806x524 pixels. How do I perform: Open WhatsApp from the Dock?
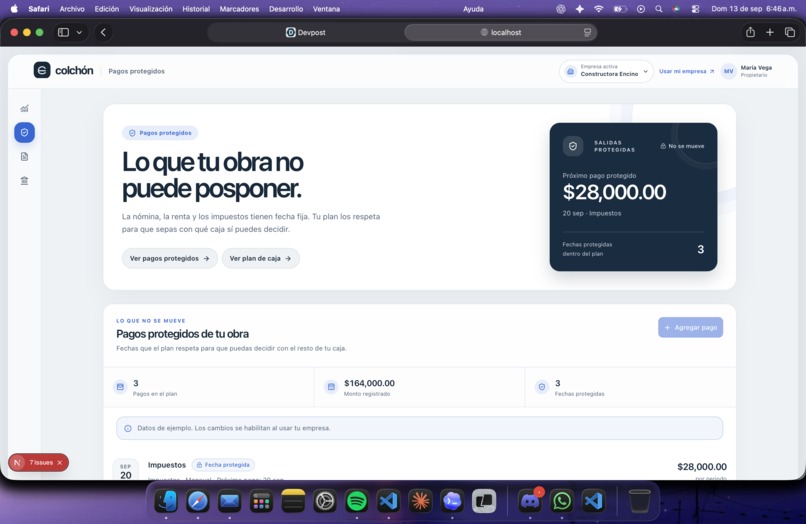click(562, 501)
